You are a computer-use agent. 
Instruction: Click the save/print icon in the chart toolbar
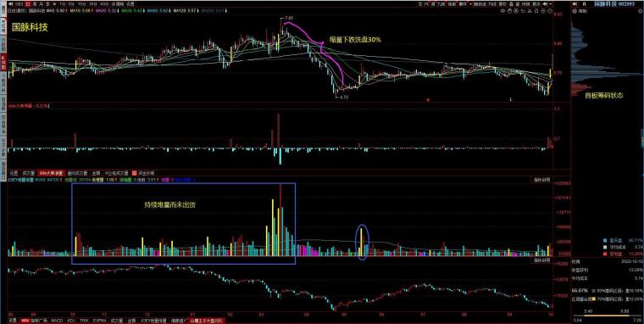536,11
